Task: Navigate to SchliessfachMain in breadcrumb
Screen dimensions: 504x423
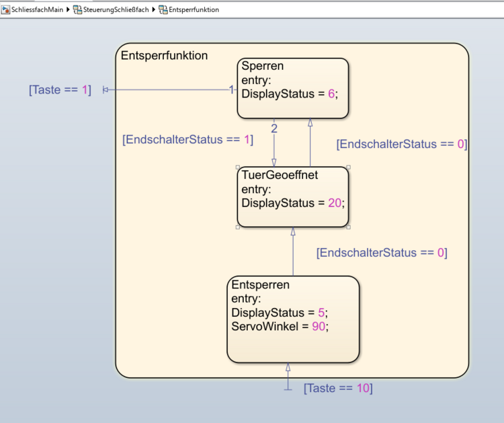Action: pos(37,10)
